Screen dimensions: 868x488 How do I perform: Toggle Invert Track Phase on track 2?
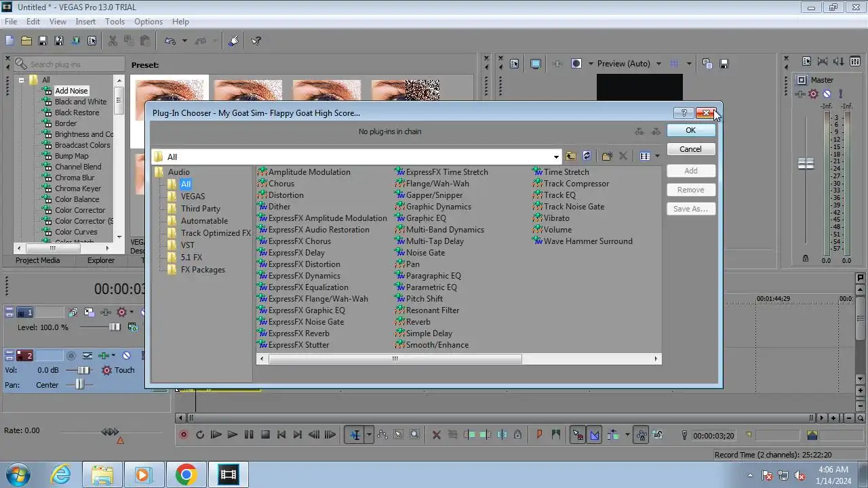[87, 355]
